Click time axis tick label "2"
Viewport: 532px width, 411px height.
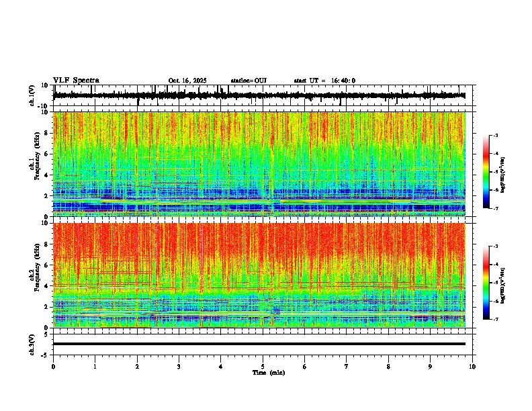137,367
